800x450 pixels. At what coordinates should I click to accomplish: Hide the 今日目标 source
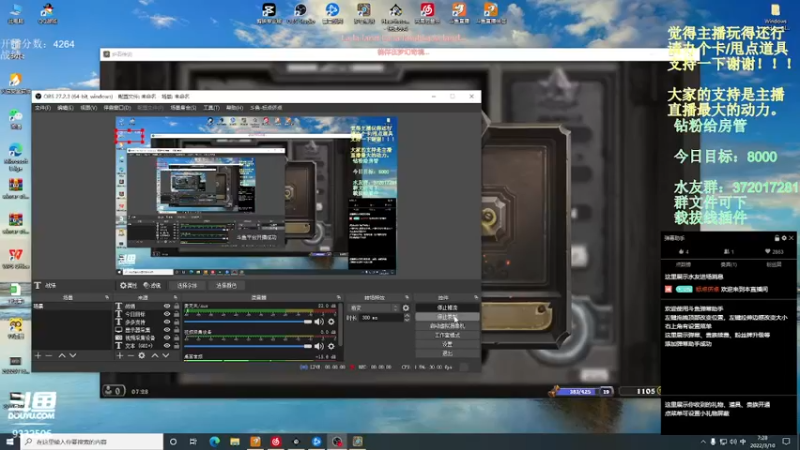coord(167,314)
